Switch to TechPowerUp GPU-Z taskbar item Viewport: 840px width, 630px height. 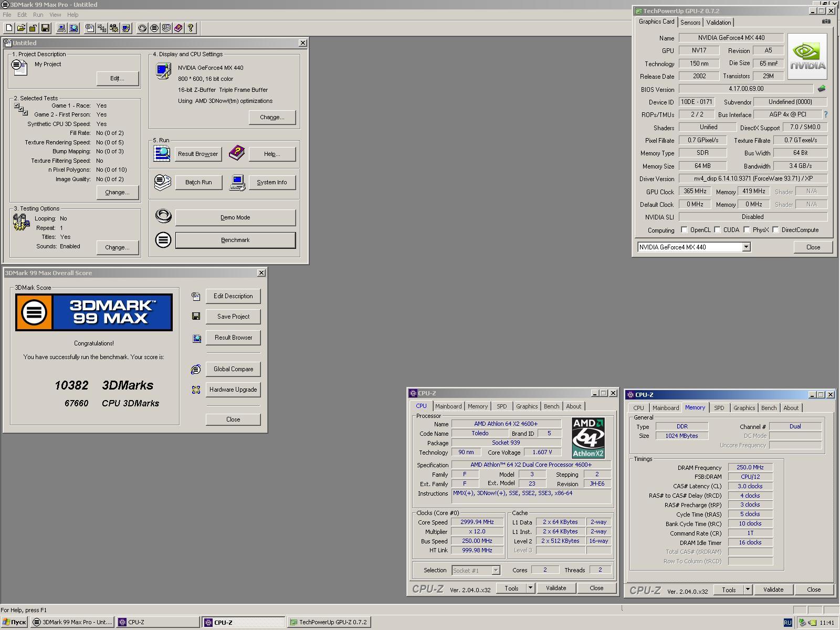(329, 622)
